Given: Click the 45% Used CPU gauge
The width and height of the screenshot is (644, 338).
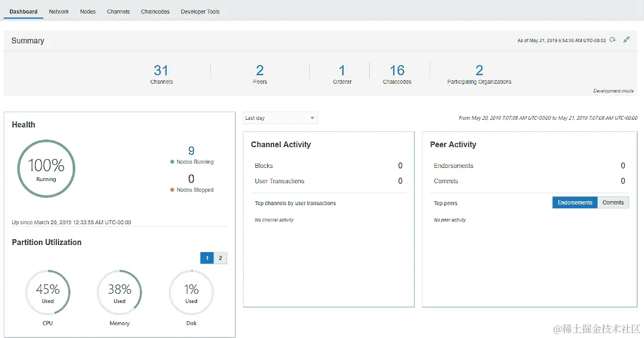Looking at the screenshot, I should 48,293.
